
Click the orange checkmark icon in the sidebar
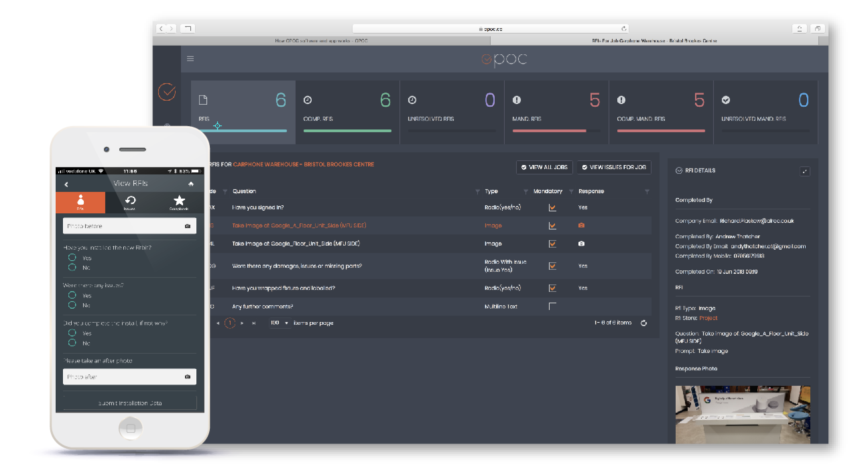pos(167,92)
